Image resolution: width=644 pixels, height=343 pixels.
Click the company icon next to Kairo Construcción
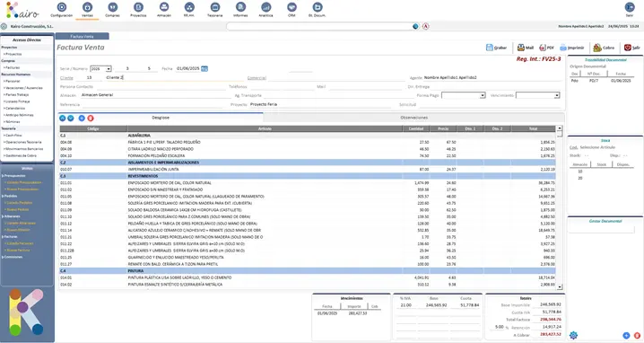click(4, 26)
